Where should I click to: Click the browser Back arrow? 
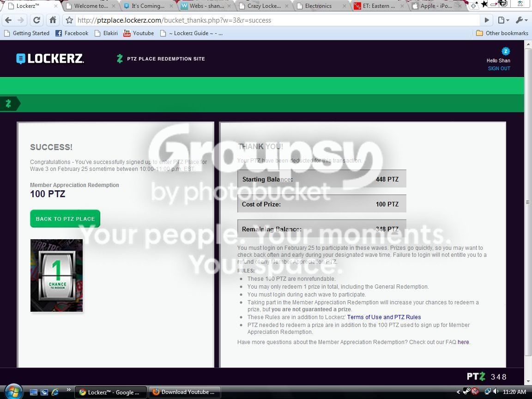click(8, 20)
